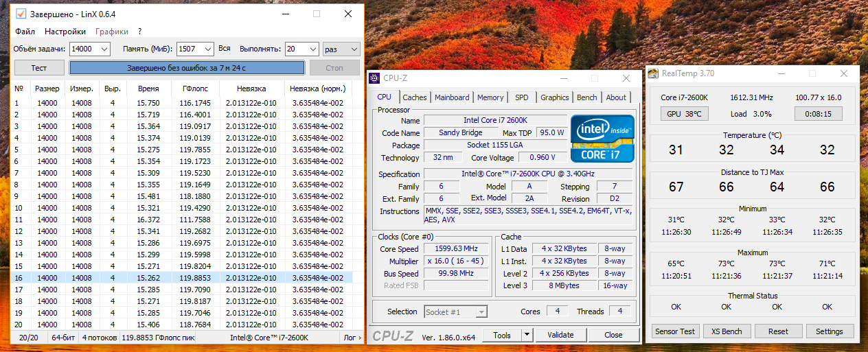Click the Sensor Test button in RealTemp
This screenshot has height=352, width=868.
click(675, 331)
